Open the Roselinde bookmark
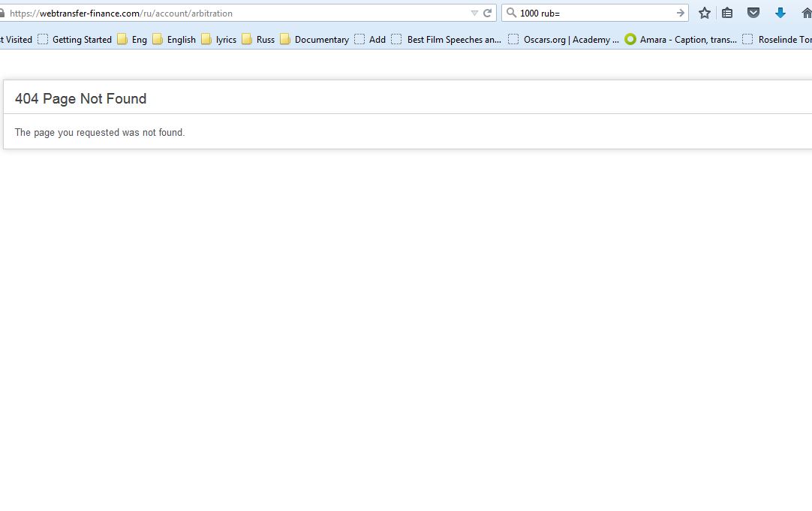812x511 pixels. point(777,39)
